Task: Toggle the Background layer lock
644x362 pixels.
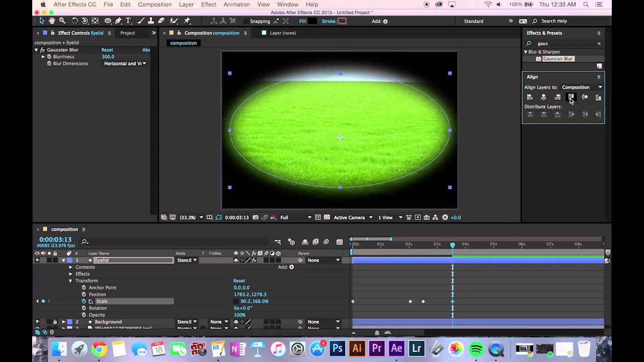Action: [x=55, y=322]
